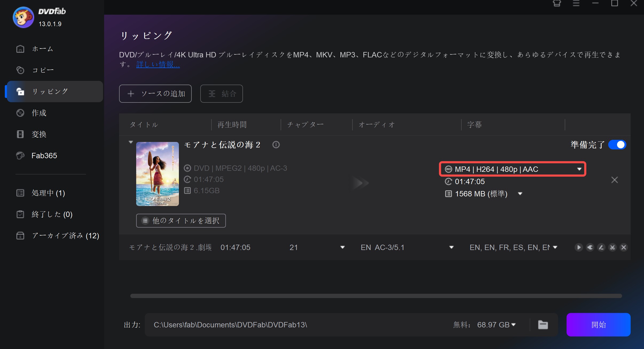Screen dimensions: 644x349
Task: Click version number 13.0.1.9
Action: pyautogui.click(x=50, y=24)
